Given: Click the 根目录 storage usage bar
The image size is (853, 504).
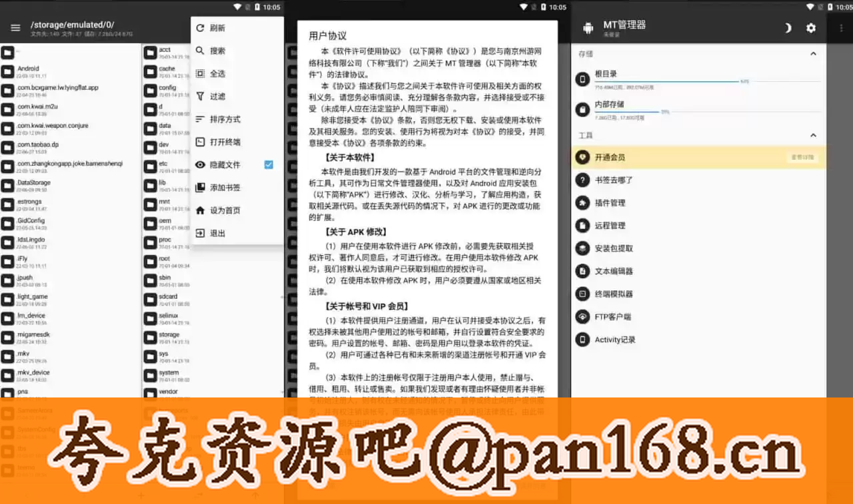Looking at the screenshot, I should coord(707,81).
